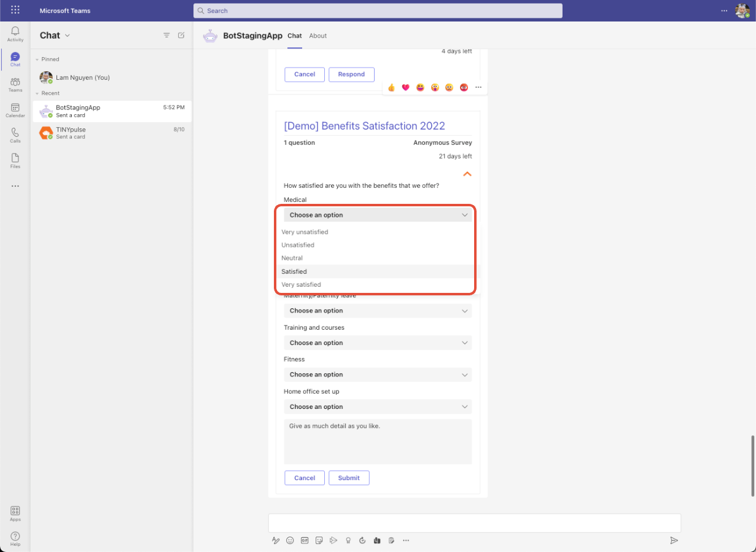Open the Format text tool
The image size is (756, 552).
point(276,540)
